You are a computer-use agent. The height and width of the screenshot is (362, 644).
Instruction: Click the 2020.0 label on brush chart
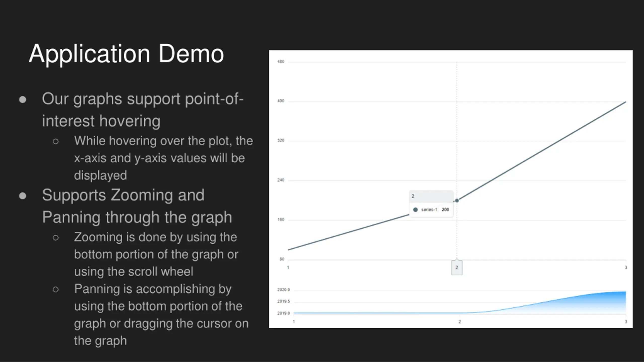click(284, 290)
